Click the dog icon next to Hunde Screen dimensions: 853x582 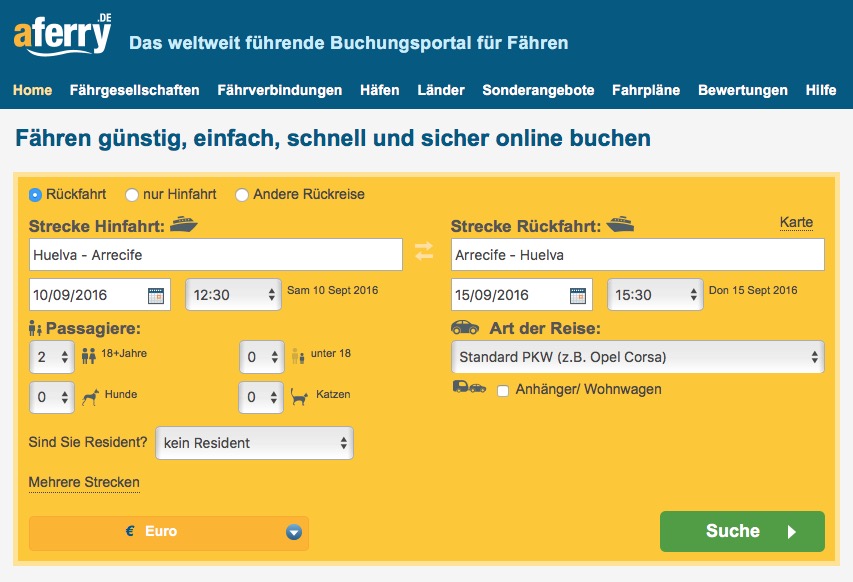click(x=91, y=398)
